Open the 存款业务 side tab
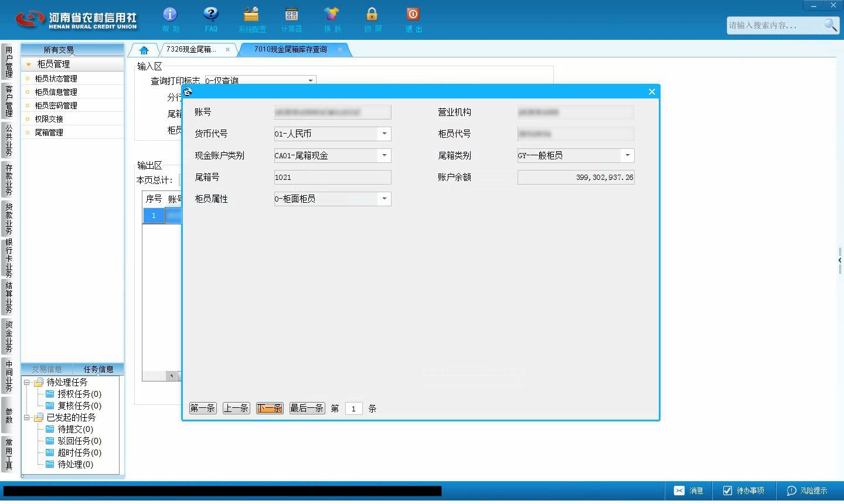The width and height of the screenshot is (844, 504). 9,179
